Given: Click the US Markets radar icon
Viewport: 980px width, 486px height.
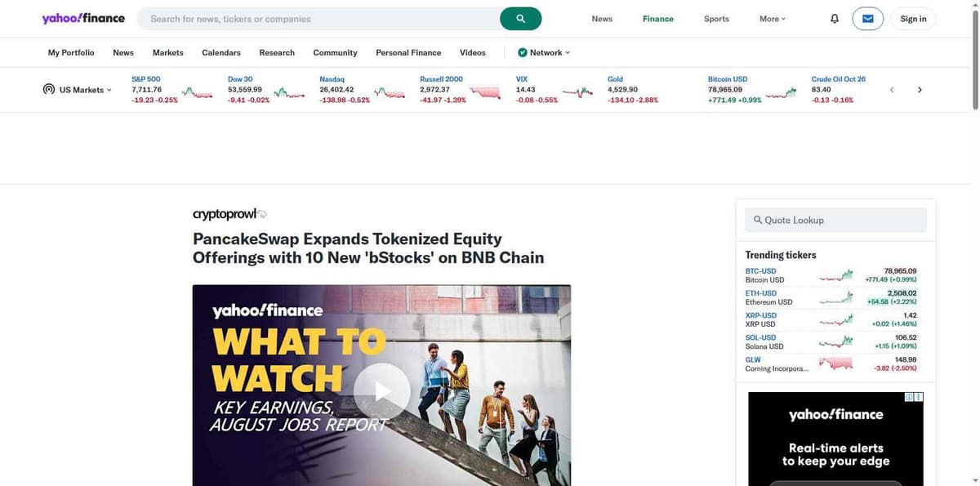Looking at the screenshot, I should coord(49,89).
